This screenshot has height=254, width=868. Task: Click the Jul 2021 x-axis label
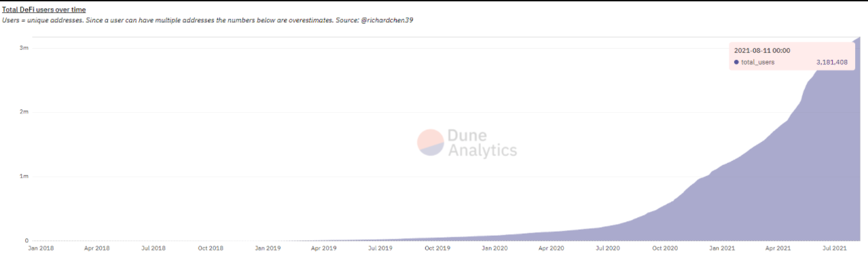835,249
